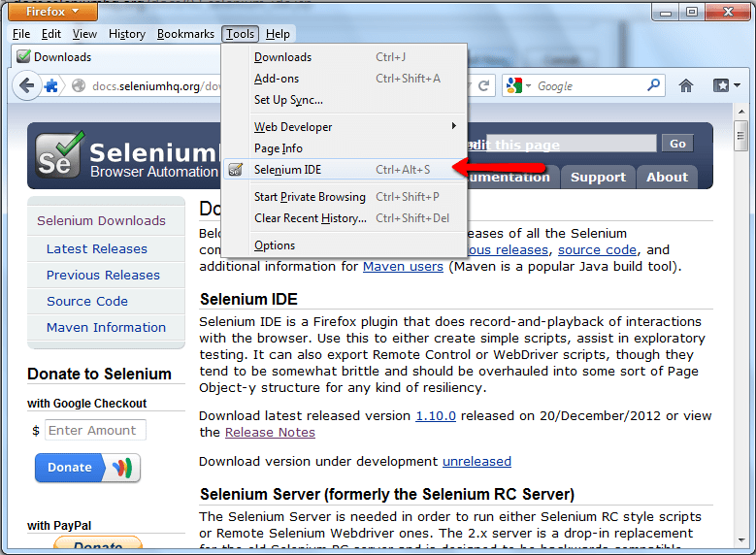The height and width of the screenshot is (555, 756).
Task: Open Options from the Tools menu
Action: tap(345, 245)
